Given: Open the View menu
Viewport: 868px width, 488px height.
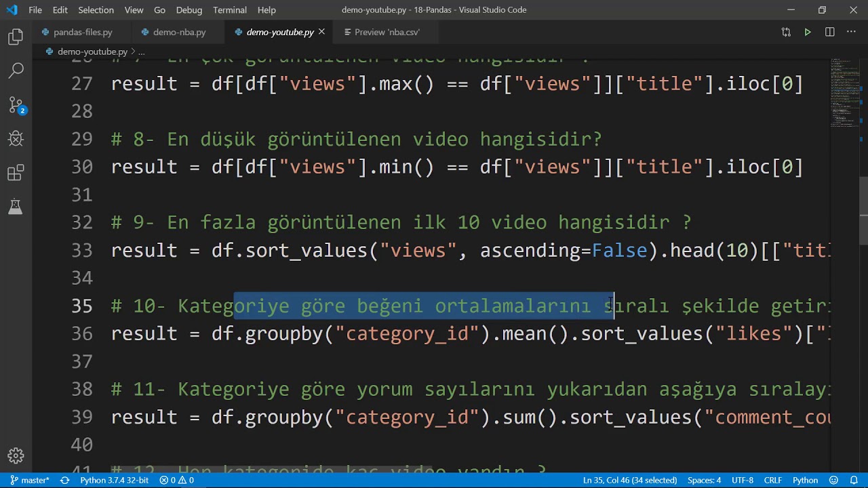Looking at the screenshot, I should coord(134,10).
